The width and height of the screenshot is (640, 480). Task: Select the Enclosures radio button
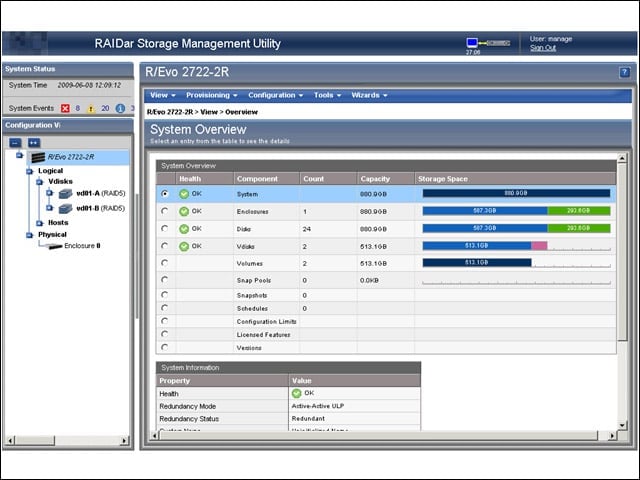[x=164, y=211]
